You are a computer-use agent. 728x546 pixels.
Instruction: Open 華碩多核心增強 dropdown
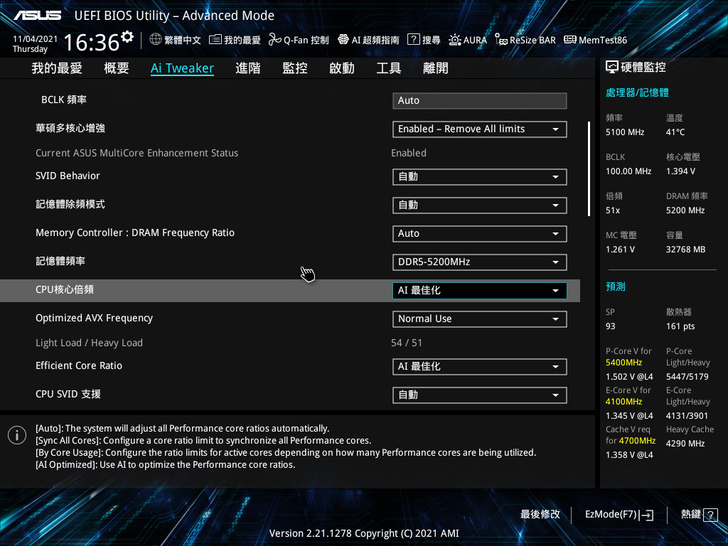480,129
